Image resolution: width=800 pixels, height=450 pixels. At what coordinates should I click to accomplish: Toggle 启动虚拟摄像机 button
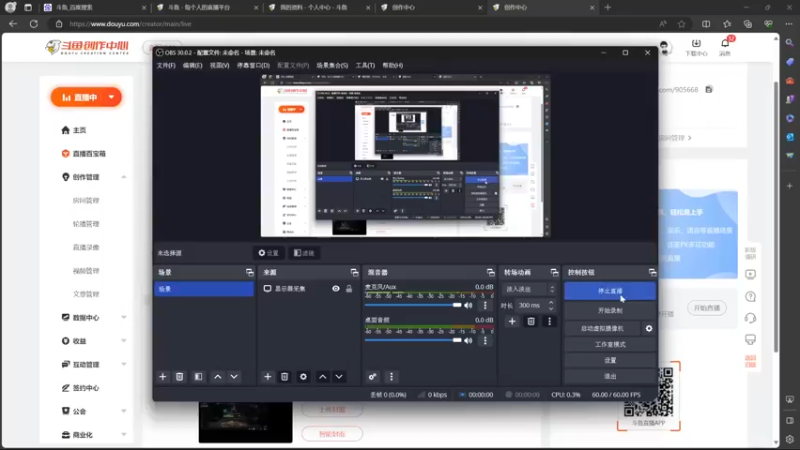pos(603,329)
